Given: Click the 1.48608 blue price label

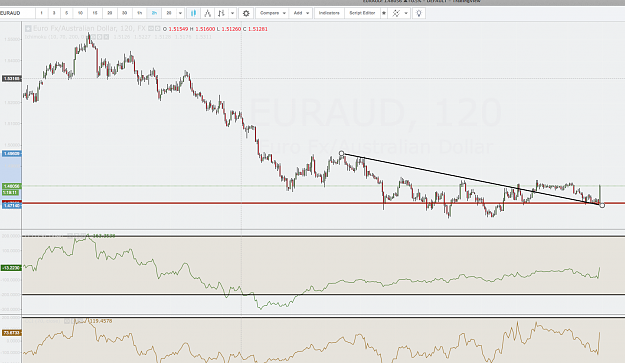Looking at the screenshot, I should click(12, 153).
